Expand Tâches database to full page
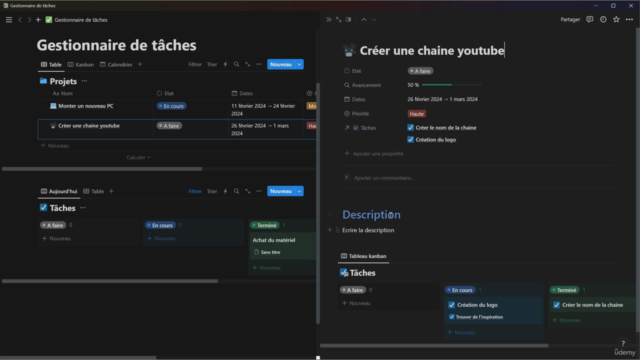The height and width of the screenshot is (360, 640). 247,191
